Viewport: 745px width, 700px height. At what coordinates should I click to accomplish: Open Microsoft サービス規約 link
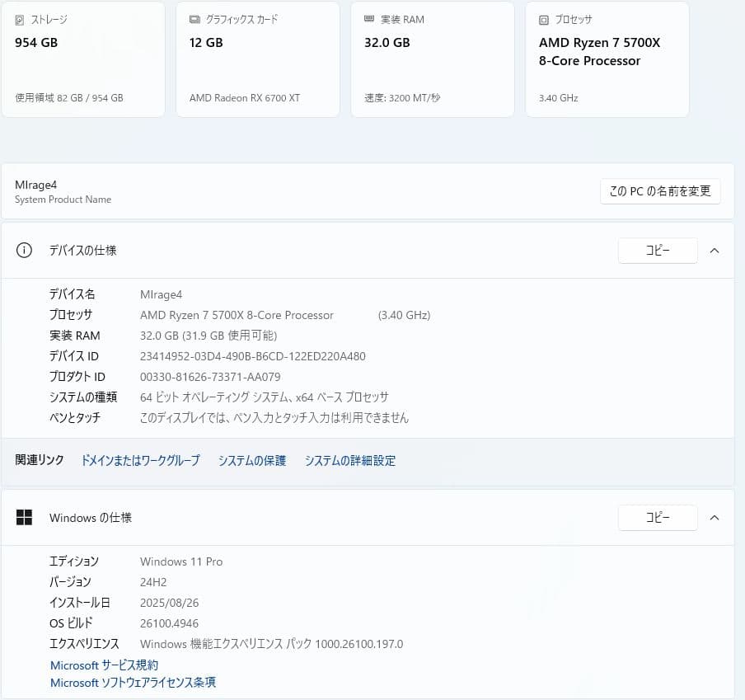pyautogui.click(x=104, y=665)
